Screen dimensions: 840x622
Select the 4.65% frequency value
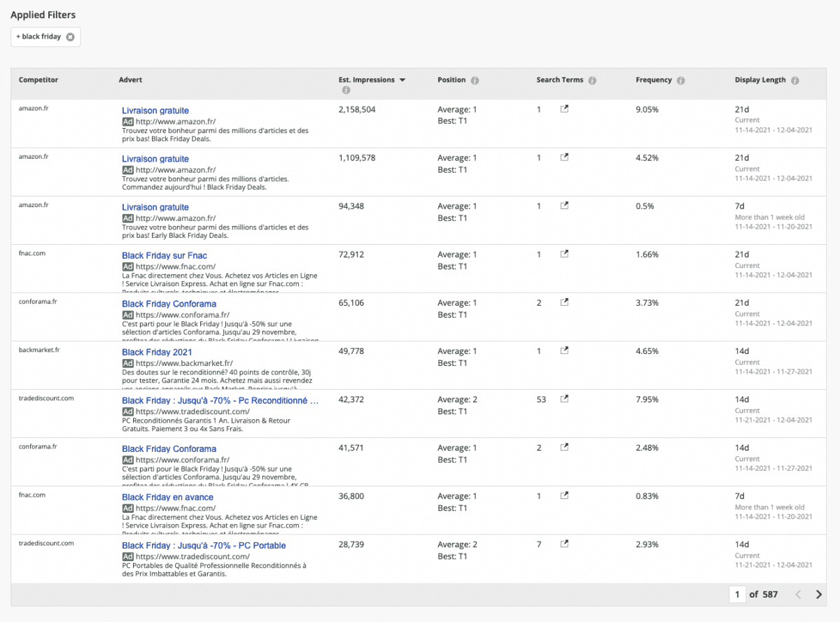[647, 351]
